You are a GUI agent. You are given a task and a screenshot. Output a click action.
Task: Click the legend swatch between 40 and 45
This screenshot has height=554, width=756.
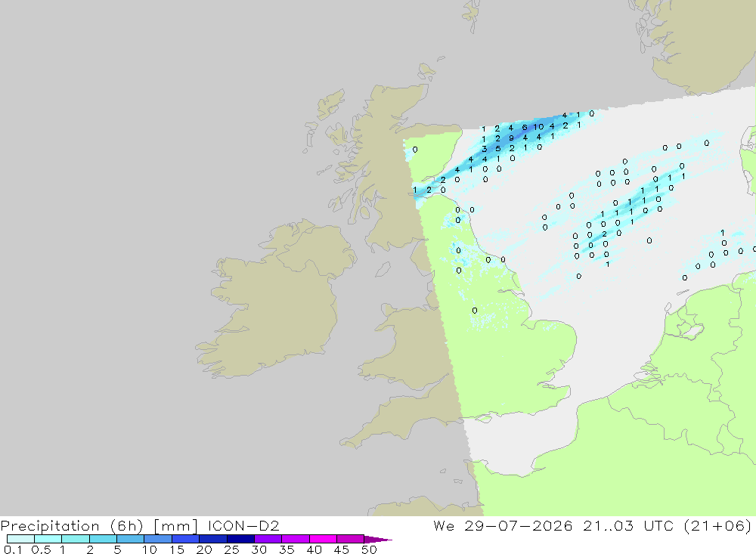323,539
